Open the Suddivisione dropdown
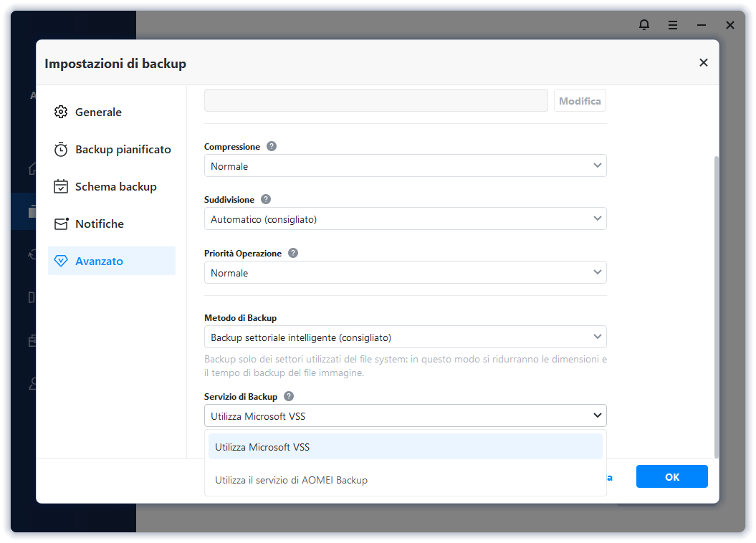 [405, 219]
